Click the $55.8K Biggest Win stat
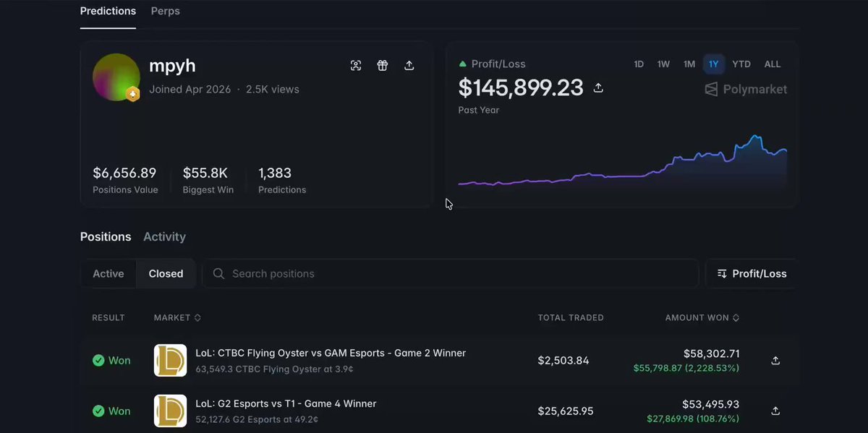Screen dimensions: 868x433 coord(208,180)
